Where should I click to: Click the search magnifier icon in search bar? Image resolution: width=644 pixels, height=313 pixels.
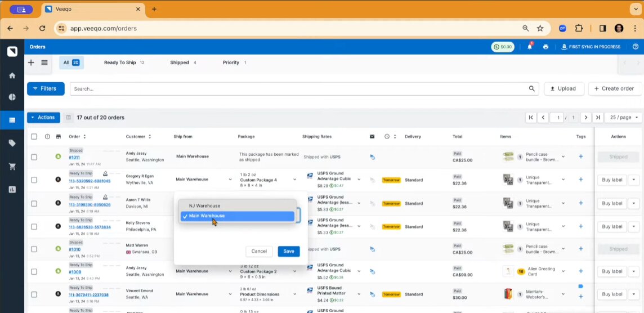tap(531, 89)
